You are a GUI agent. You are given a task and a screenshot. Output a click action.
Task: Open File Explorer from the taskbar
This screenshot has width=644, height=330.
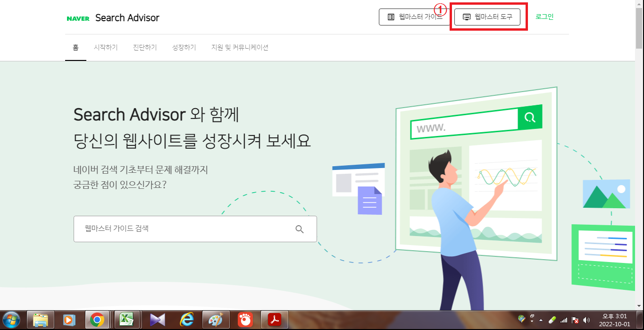[x=41, y=320]
